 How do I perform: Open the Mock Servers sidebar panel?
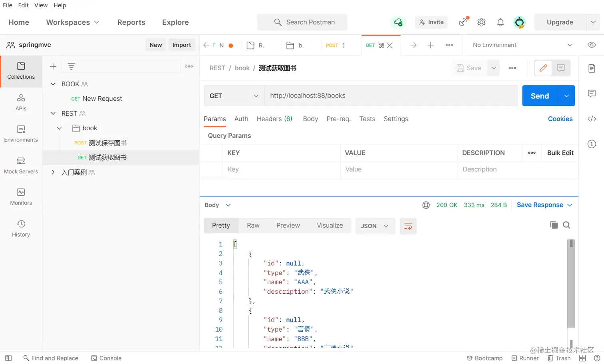click(x=21, y=165)
